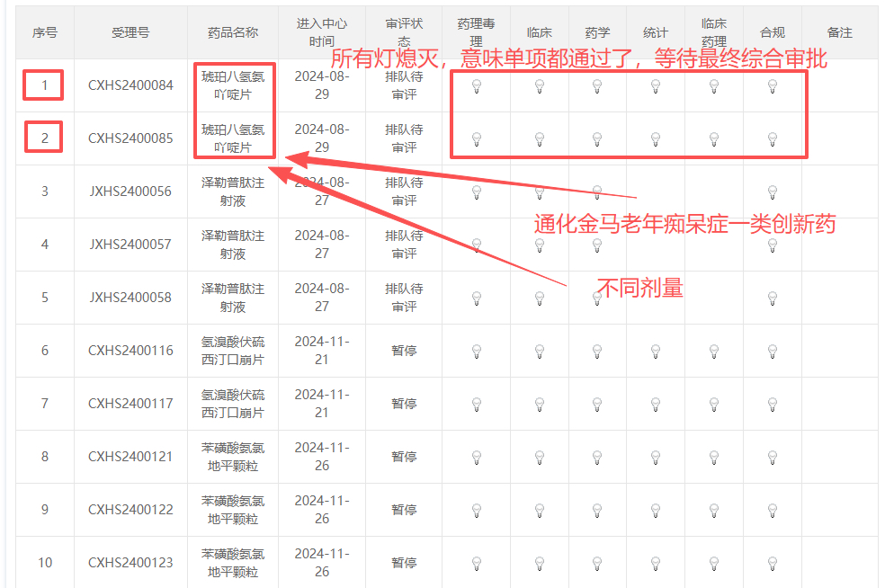Click the 临床药理 bulb icon for CXHS2400085
The image size is (885, 588).
point(714,139)
